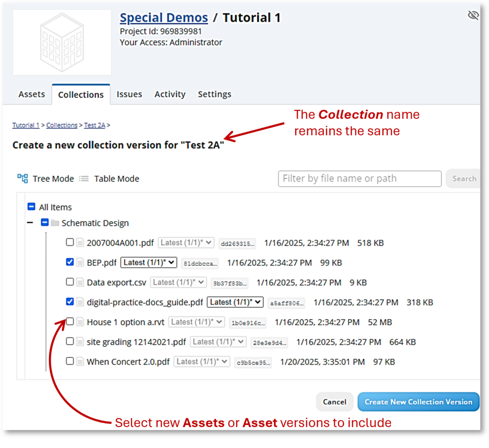Select the Tree Mode icon

22,178
